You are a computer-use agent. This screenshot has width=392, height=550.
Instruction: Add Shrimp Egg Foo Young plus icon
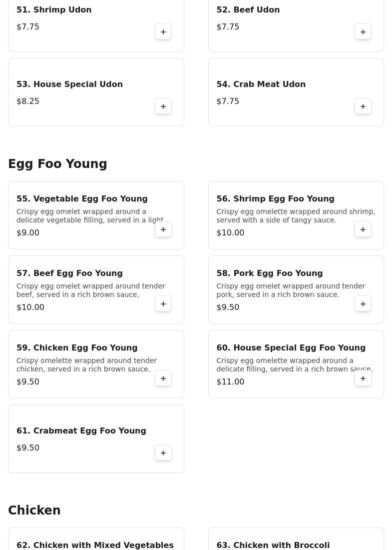pos(363,229)
